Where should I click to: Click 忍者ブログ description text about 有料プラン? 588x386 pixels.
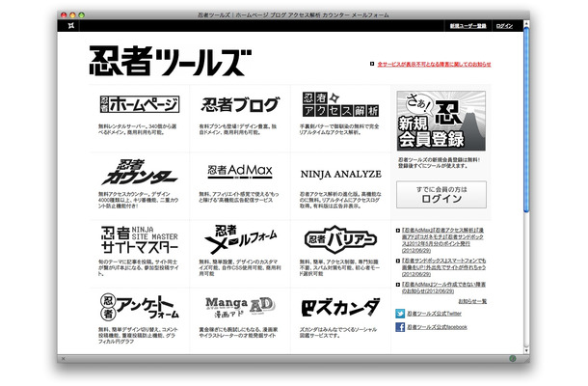(x=238, y=129)
